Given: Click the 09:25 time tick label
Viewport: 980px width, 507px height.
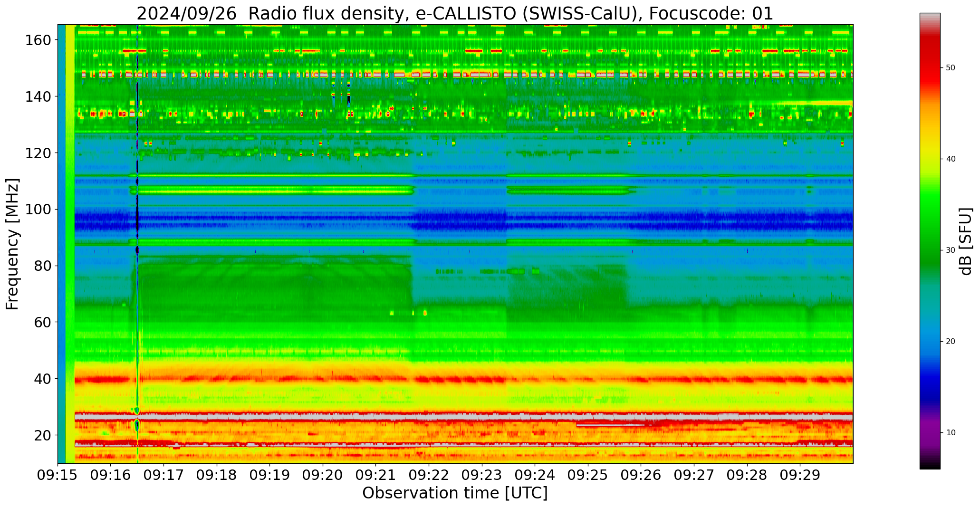Looking at the screenshot, I should [588, 475].
